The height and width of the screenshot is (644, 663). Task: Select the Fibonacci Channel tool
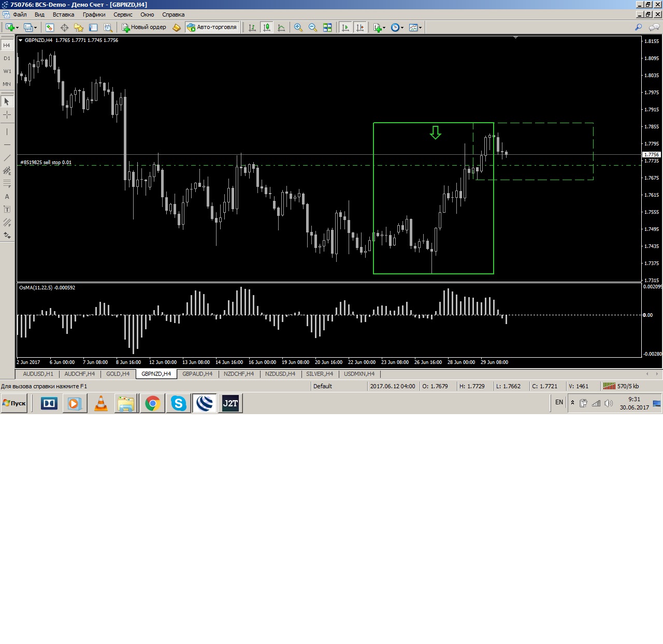tap(7, 222)
